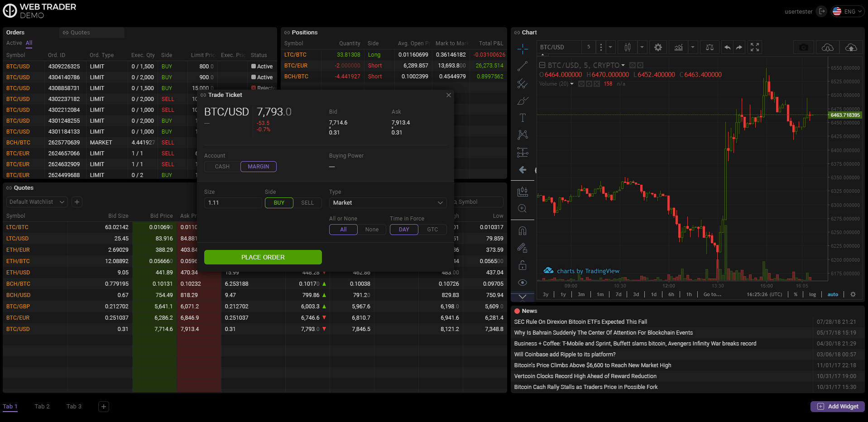Viewport: 868px width, 422px height.
Task: Click the logout icon next to usertester
Action: pyautogui.click(x=822, y=11)
